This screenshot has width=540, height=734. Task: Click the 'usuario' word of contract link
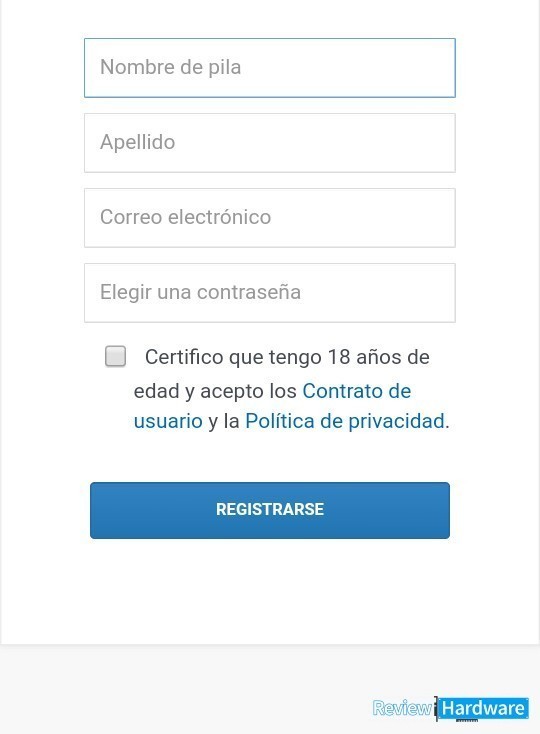pos(168,421)
